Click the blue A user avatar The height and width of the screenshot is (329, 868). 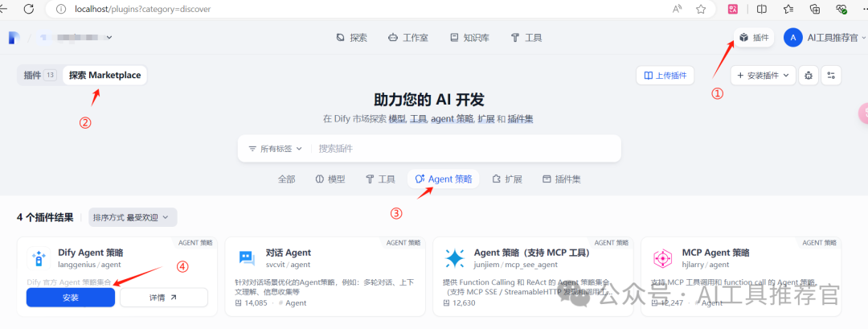pos(792,38)
